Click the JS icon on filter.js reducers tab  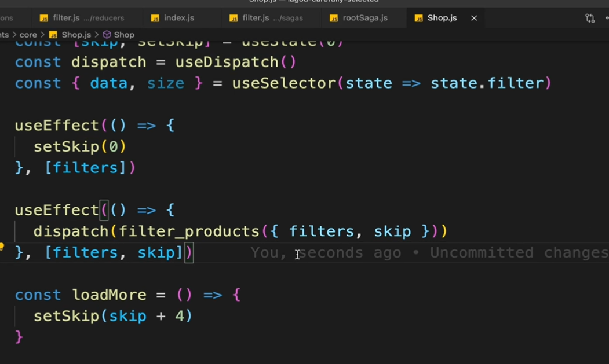click(44, 19)
